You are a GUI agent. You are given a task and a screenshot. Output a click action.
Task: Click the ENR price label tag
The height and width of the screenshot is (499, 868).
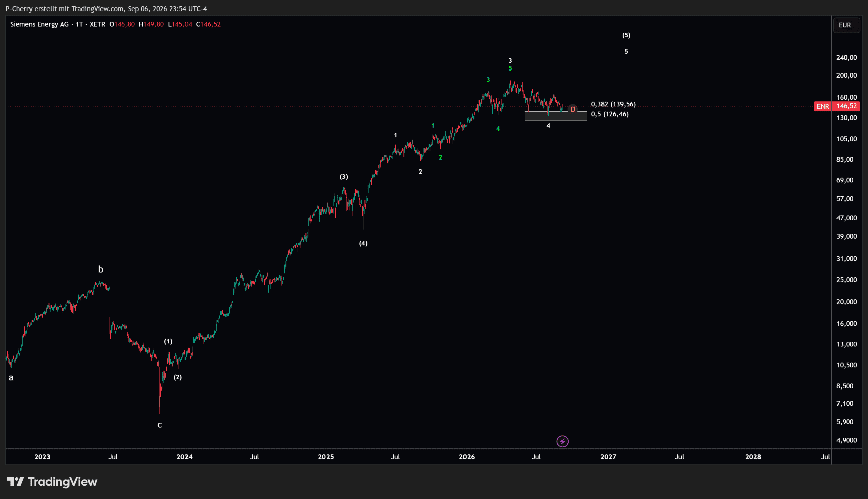[x=823, y=106]
